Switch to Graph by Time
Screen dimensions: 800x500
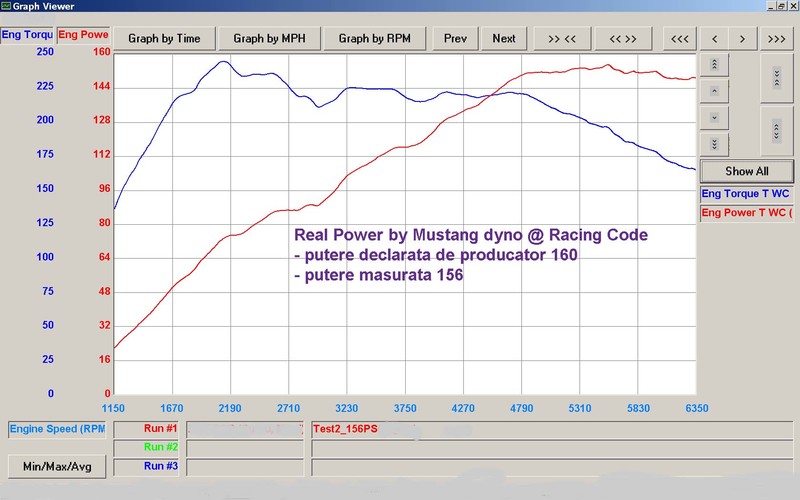pos(164,39)
